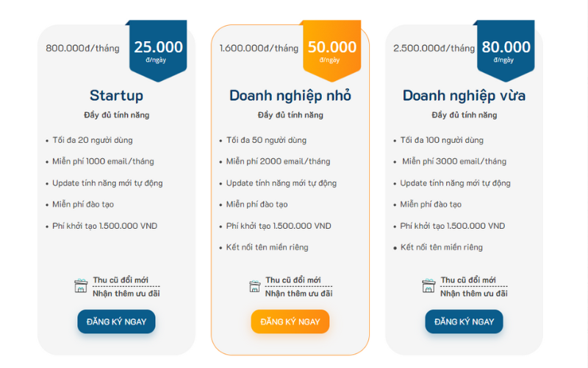This screenshot has width=588, height=368.
Task: Register for the Doanh nghiệp vừa plan
Action: point(464,322)
